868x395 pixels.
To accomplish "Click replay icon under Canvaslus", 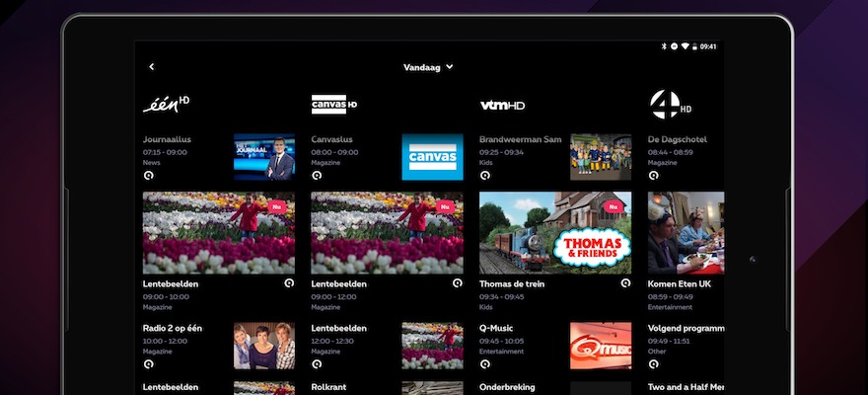I will (x=317, y=175).
